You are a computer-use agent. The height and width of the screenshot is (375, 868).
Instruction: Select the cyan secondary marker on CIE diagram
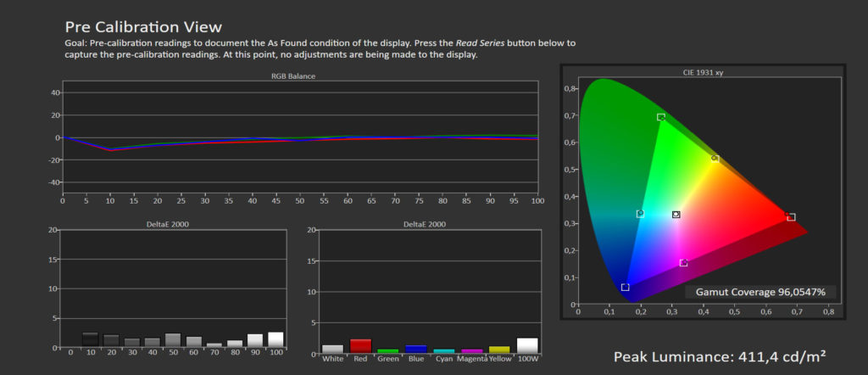[x=640, y=214]
